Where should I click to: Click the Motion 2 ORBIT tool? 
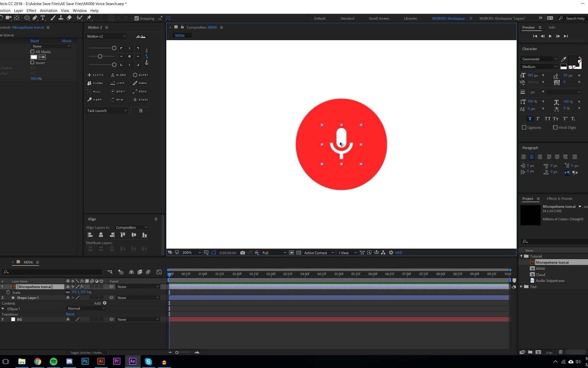click(x=118, y=92)
